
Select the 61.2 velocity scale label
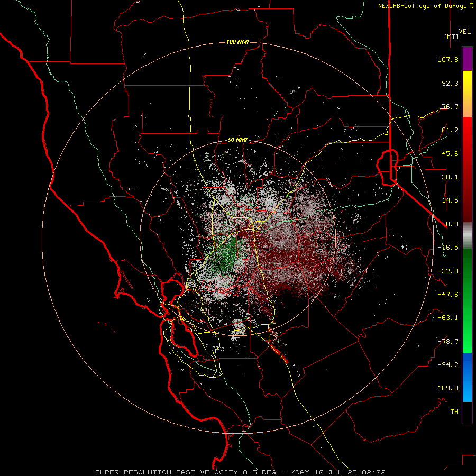pos(450,130)
